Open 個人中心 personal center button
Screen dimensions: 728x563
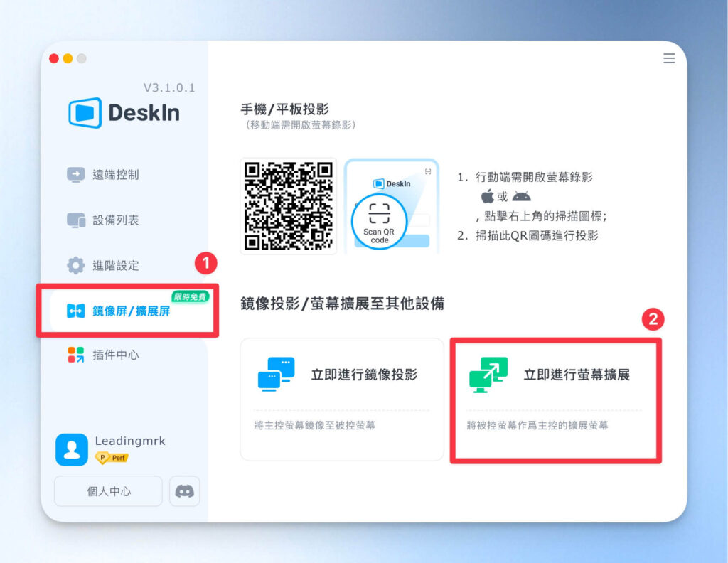[x=108, y=491]
